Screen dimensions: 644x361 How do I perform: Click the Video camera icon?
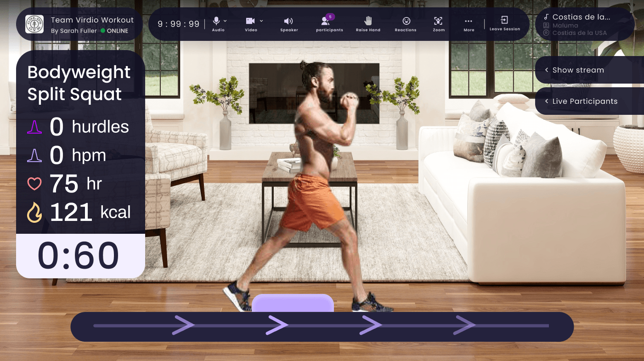(x=250, y=21)
